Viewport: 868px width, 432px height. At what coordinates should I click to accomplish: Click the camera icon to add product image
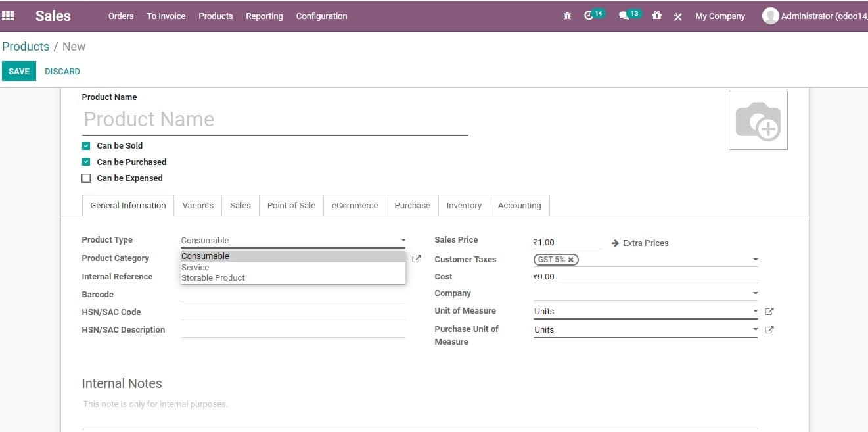758,120
